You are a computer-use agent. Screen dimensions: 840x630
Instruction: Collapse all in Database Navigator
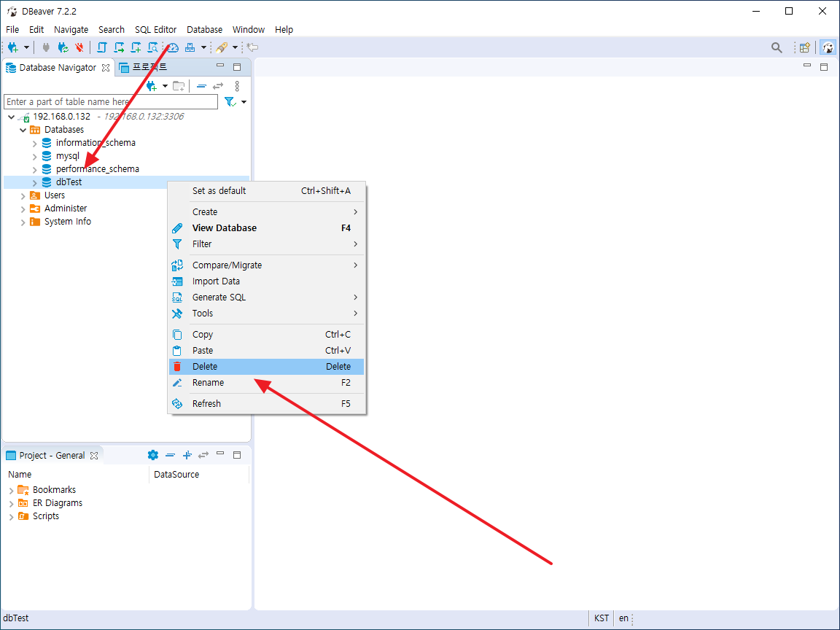point(201,86)
